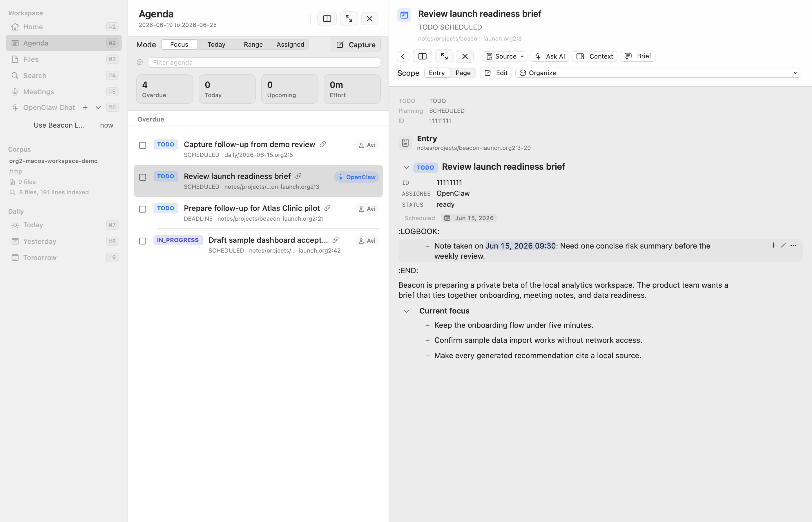This screenshot has height=522, width=812.
Task: Open the Context panel
Action: tap(594, 56)
